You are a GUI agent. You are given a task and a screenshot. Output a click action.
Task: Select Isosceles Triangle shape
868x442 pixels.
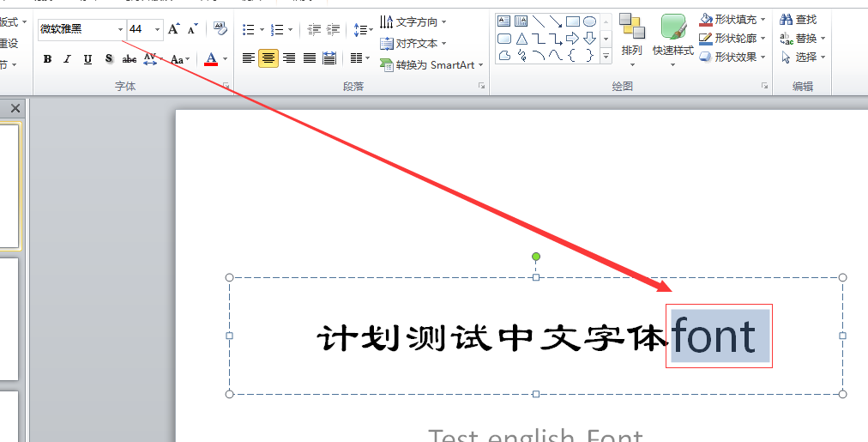point(521,39)
